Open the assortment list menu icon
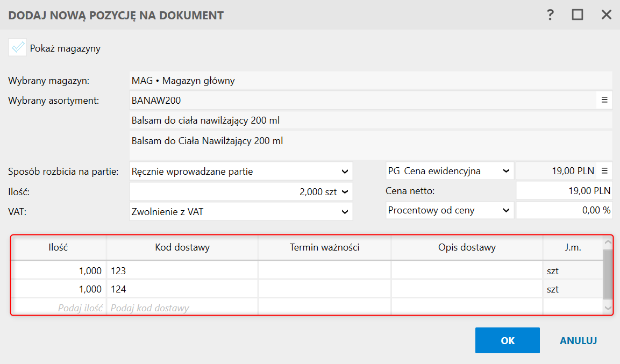This screenshot has width=620, height=364. coord(604,99)
